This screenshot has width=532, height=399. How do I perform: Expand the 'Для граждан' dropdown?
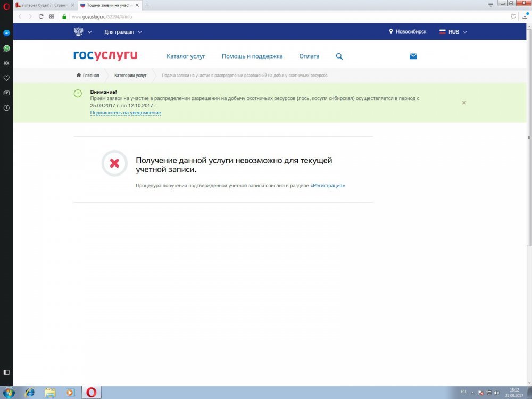pyautogui.click(x=123, y=32)
